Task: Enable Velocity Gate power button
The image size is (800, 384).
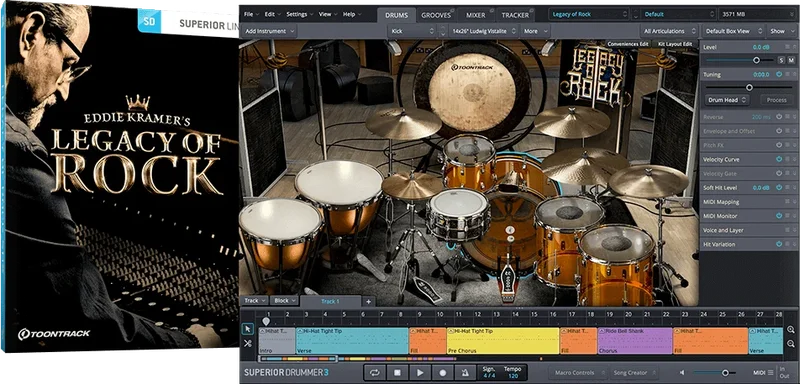Action: tap(779, 173)
